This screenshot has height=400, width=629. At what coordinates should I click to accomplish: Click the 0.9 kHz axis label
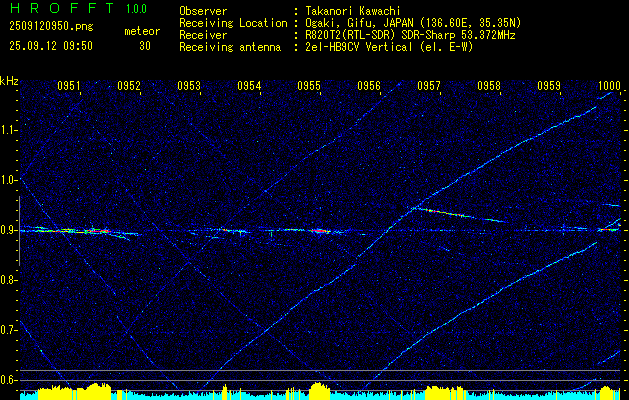9,230
